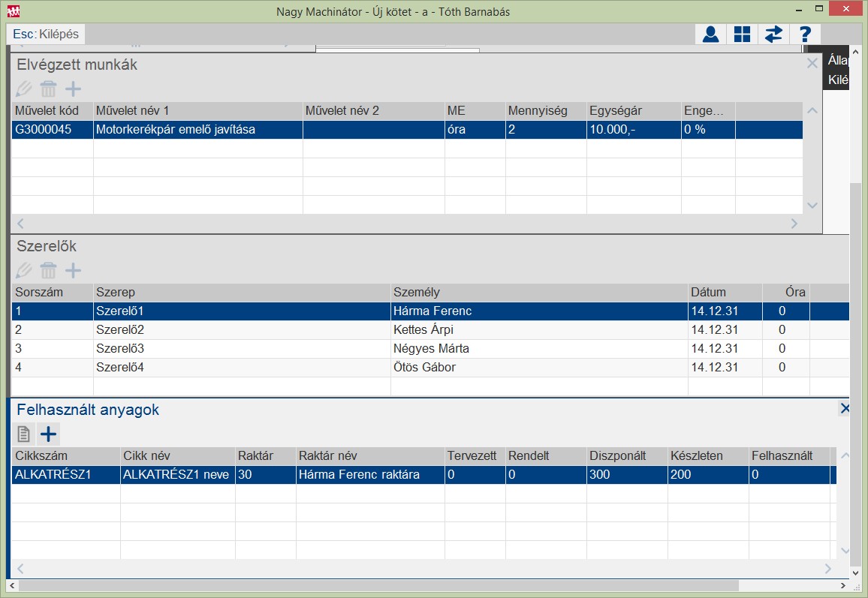Click right scroll arrow under Felhasznált anyagok table
Image resolution: width=868 pixels, height=598 pixels.
[828, 569]
